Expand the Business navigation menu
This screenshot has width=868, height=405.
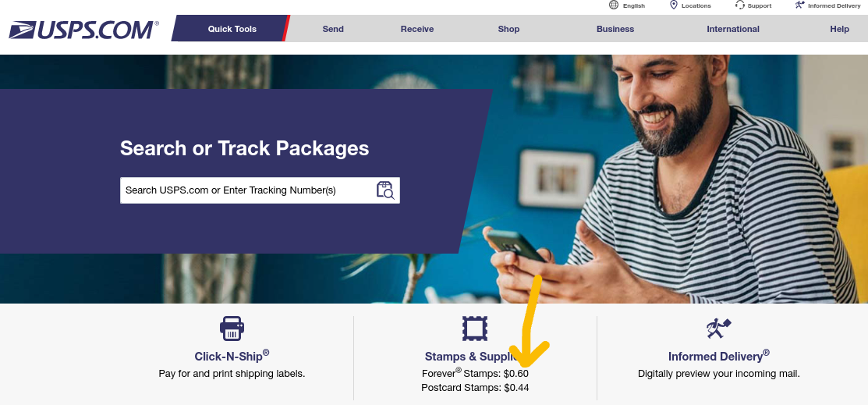pos(615,29)
